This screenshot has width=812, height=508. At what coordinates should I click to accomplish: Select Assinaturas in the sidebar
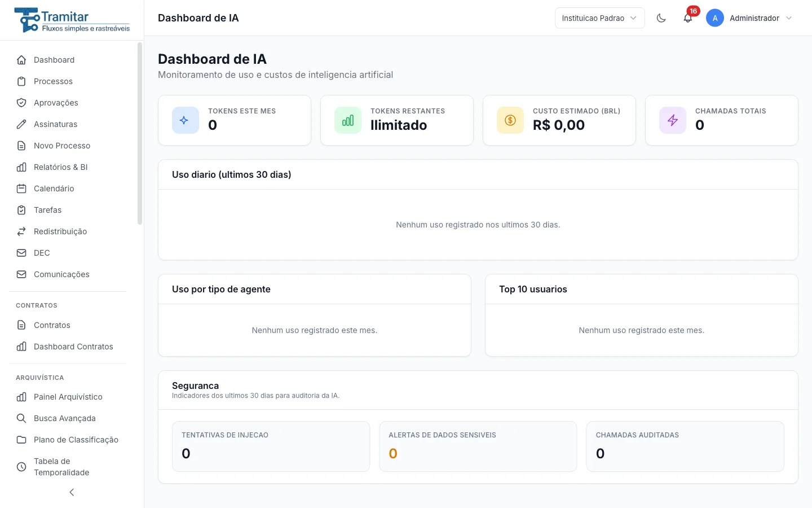tap(68, 124)
